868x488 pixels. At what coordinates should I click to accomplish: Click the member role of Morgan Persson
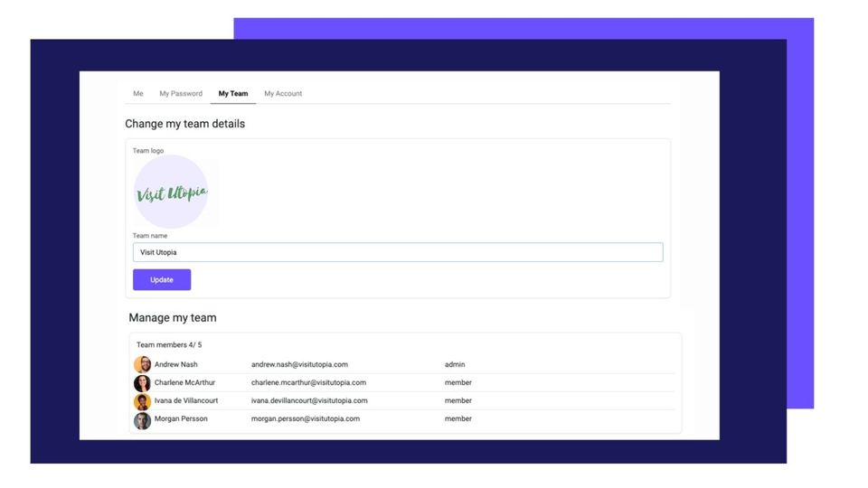(x=458, y=418)
